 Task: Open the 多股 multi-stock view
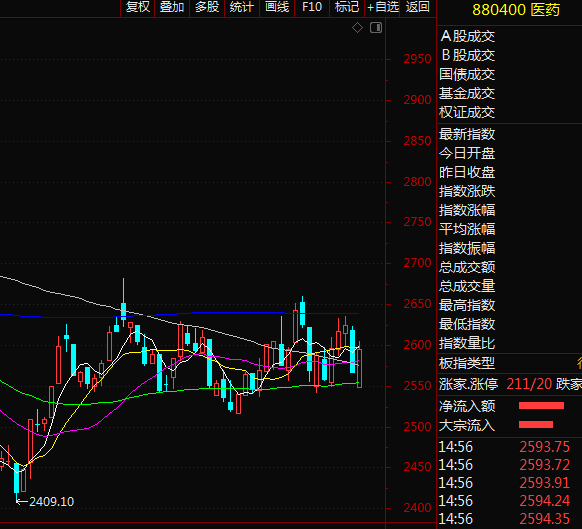click(x=207, y=7)
